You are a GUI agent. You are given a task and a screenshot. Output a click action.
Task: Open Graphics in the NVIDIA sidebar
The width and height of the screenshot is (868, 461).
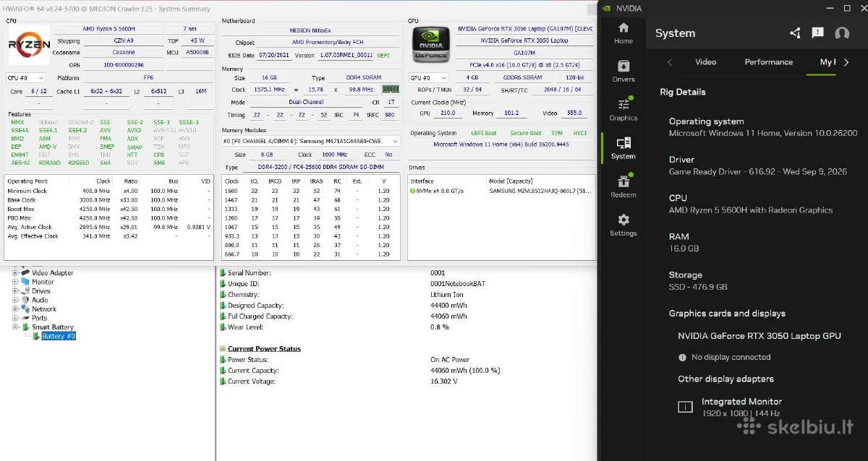click(x=623, y=110)
